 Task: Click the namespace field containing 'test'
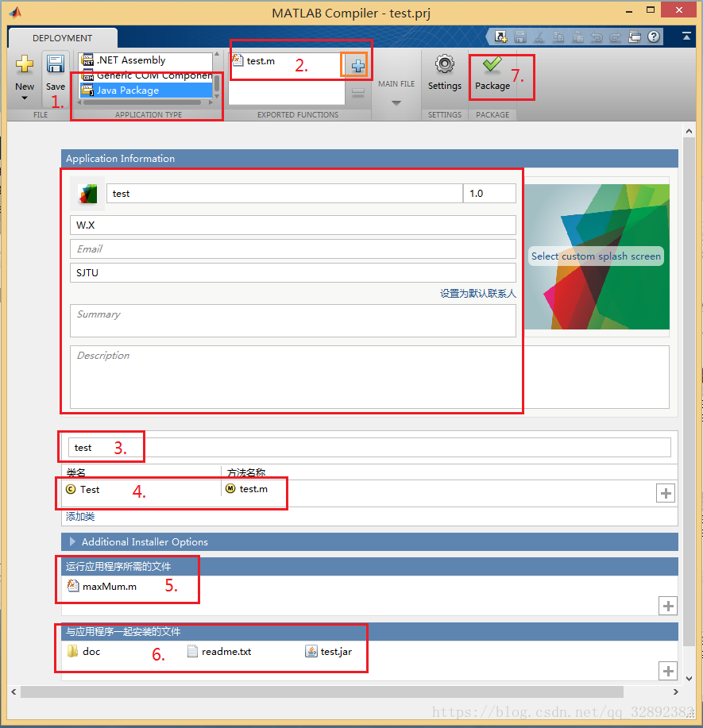[x=369, y=448]
